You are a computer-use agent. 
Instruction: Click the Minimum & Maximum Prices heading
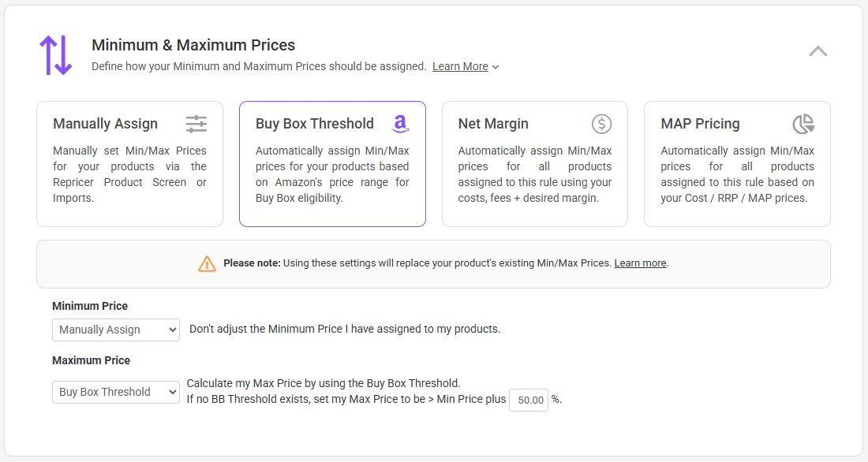click(x=193, y=45)
